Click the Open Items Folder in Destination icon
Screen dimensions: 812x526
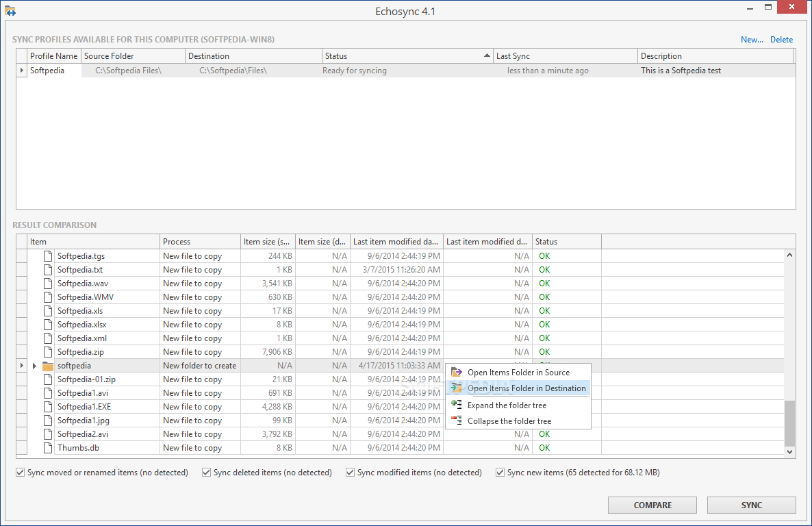[456, 388]
